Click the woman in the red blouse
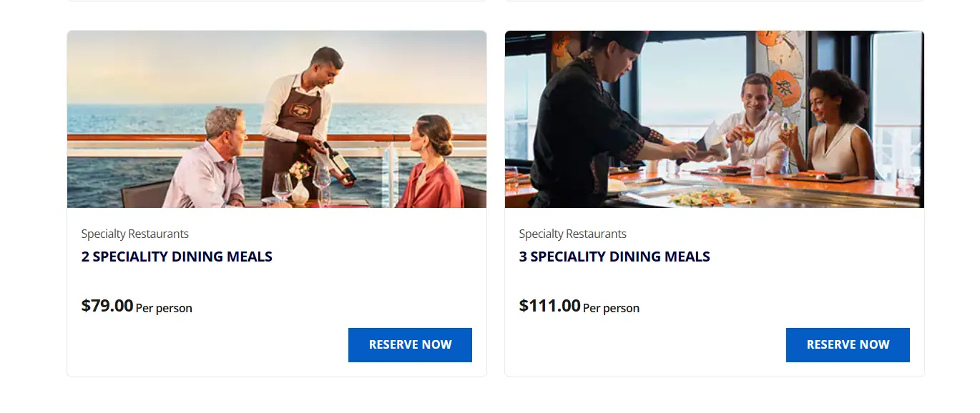Image resolution: width=980 pixels, height=413 pixels. click(x=431, y=168)
